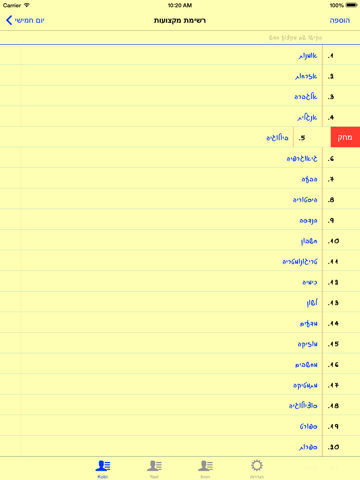Click the new subject name input field
The image size is (360, 480).
coord(180,38)
